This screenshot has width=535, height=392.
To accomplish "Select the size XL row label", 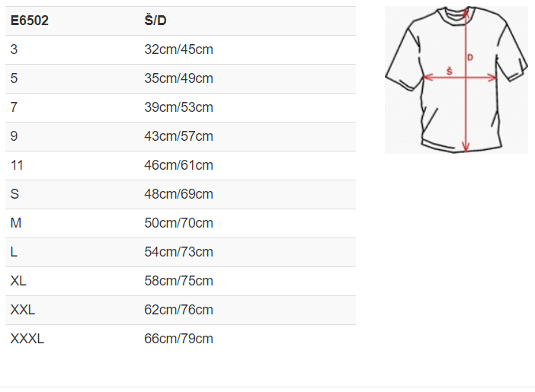I will coord(19,281).
